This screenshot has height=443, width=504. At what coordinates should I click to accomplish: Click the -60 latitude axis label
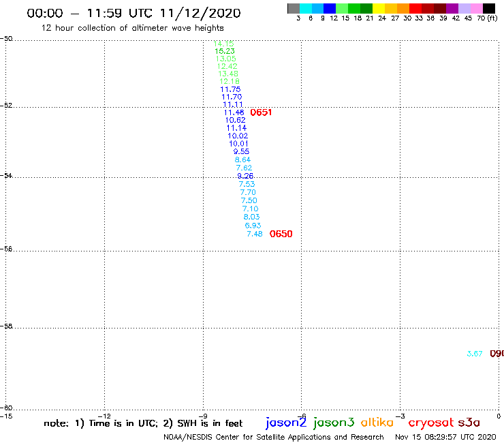[6, 408]
